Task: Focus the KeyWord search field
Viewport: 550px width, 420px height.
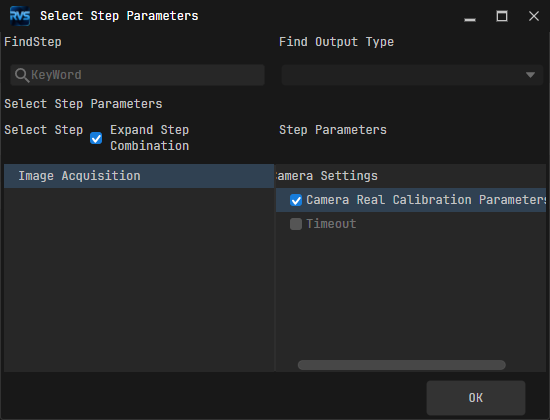Action: click(138, 75)
